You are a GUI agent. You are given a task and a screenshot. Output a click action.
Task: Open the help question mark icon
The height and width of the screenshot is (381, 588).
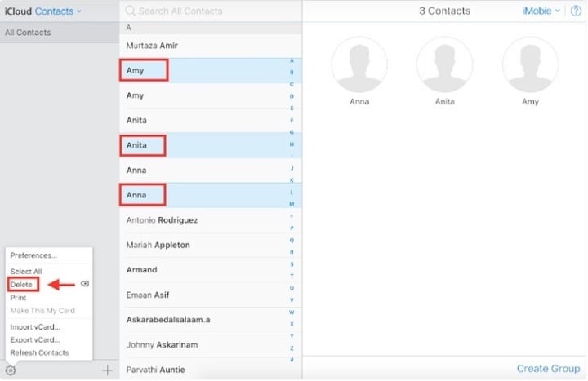(x=576, y=11)
